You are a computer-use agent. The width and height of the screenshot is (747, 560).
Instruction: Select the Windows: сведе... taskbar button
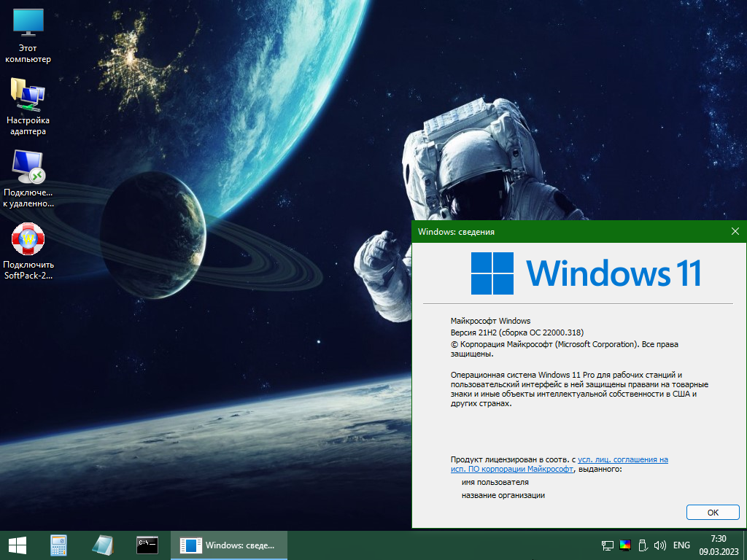[x=229, y=545]
